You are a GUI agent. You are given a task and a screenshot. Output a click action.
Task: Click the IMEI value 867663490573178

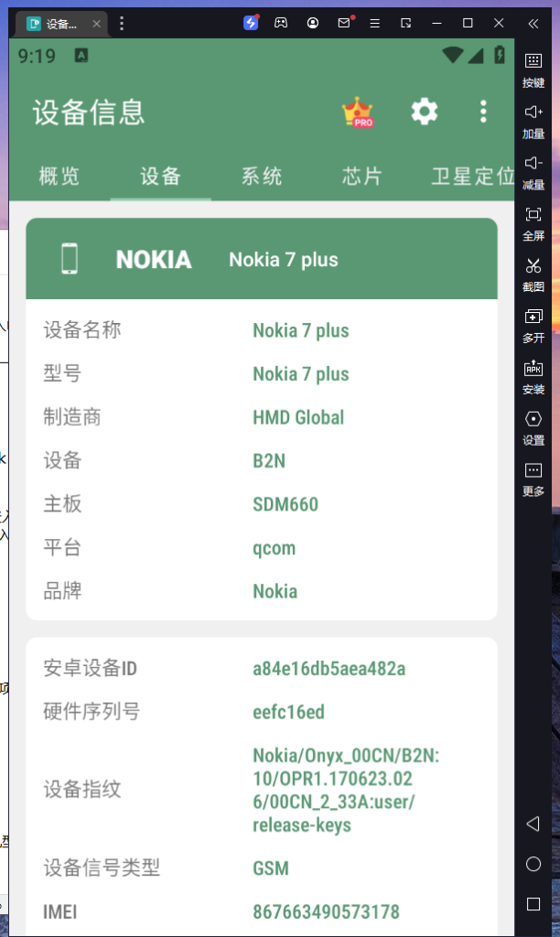(326, 911)
